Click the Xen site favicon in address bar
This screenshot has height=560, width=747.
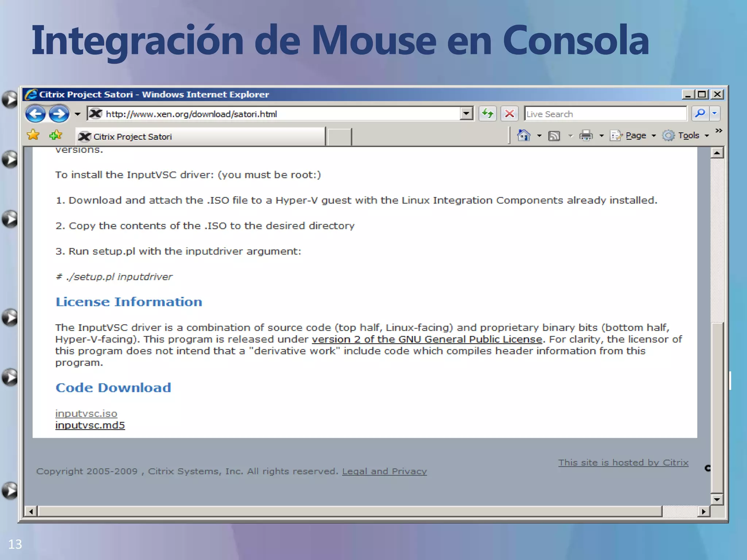click(x=96, y=114)
